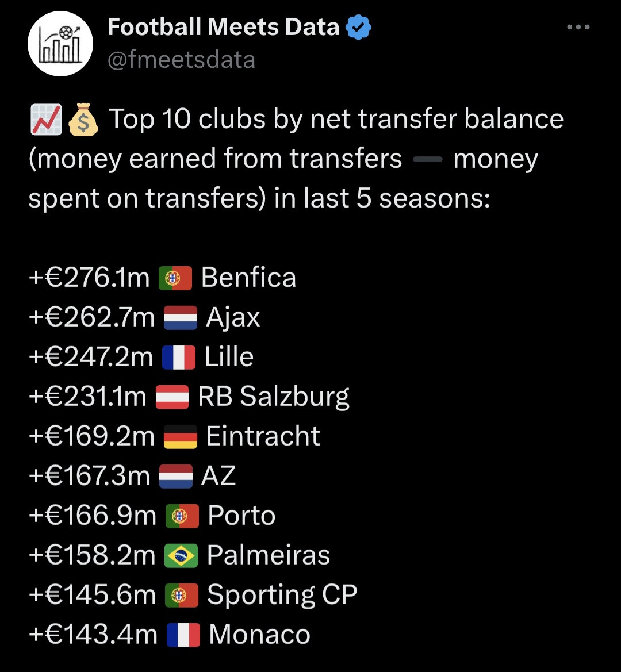Open the @fmeetsdata handle link
Image resolution: width=621 pixels, height=672 pixels.
point(181,60)
